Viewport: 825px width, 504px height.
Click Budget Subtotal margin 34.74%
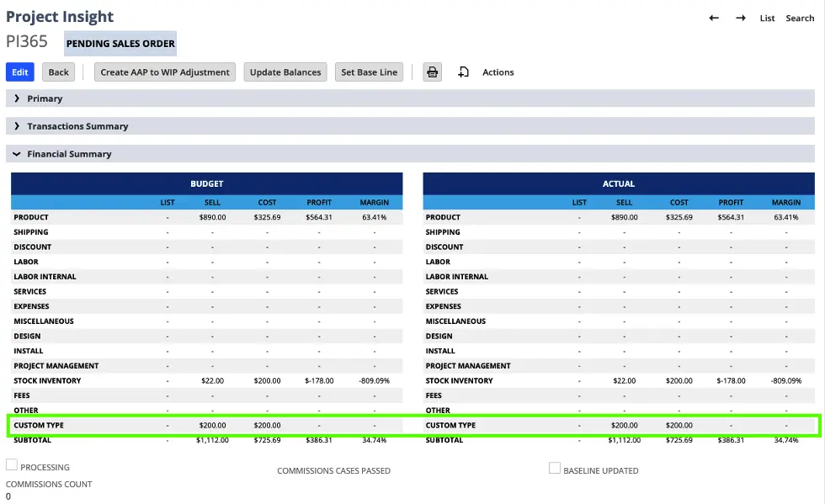[374, 440]
